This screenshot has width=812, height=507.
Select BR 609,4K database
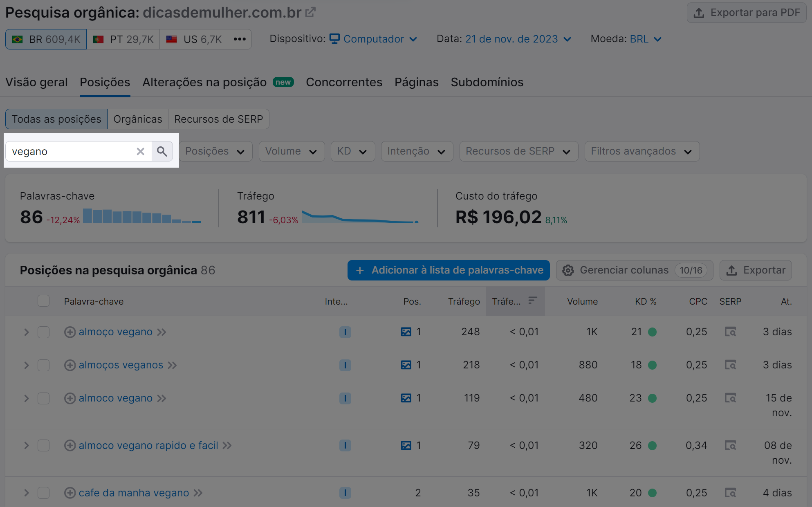click(x=46, y=39)
